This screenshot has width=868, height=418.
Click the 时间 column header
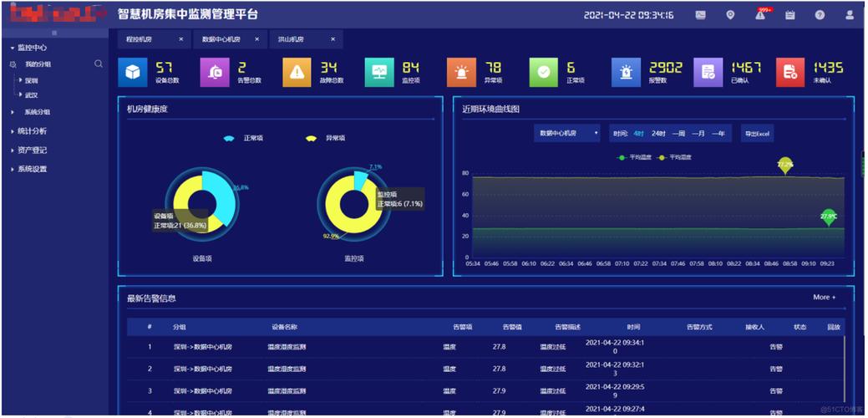(x=634, y=327)
